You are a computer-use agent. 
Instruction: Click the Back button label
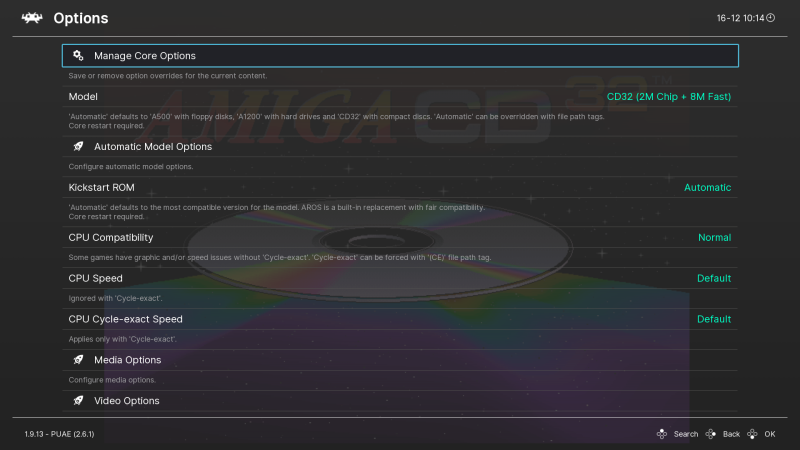pyautogui.click(x=731, y=434)
